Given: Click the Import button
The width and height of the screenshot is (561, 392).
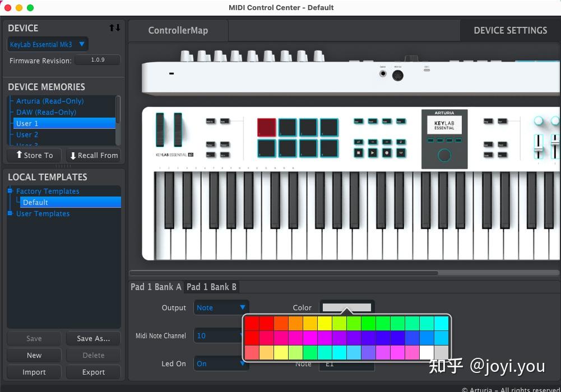Looking at the screenshot, I should click(34, 372).
